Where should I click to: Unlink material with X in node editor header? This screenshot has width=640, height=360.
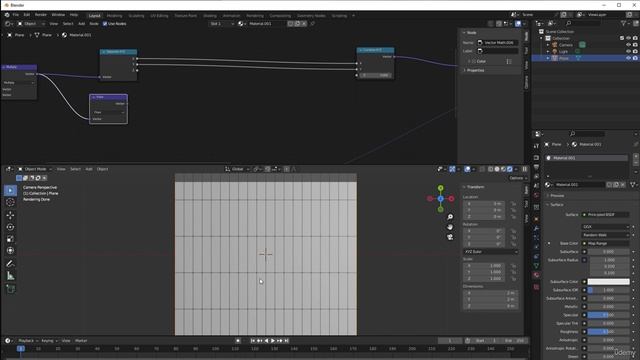tap(304, 24)
